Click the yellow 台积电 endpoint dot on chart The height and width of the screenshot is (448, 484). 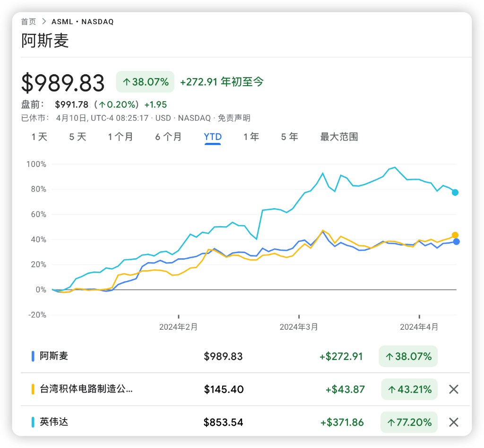tap(455, 235)
